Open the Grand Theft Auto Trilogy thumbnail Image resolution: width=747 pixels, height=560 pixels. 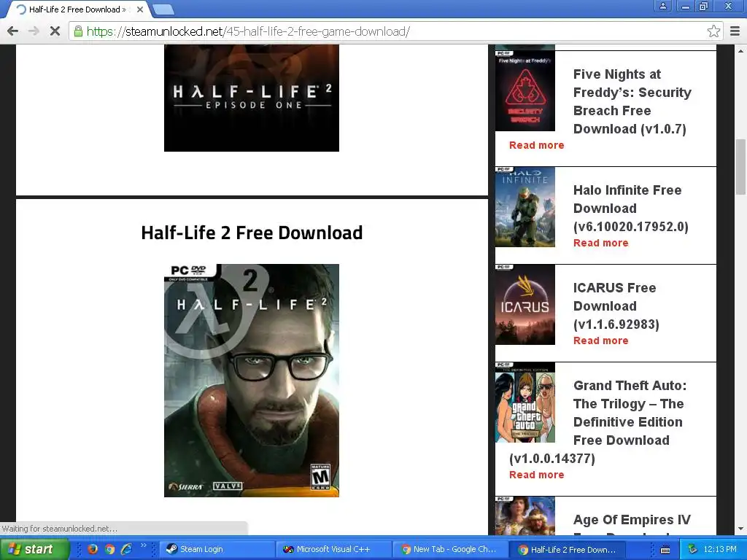click(525, 402)
